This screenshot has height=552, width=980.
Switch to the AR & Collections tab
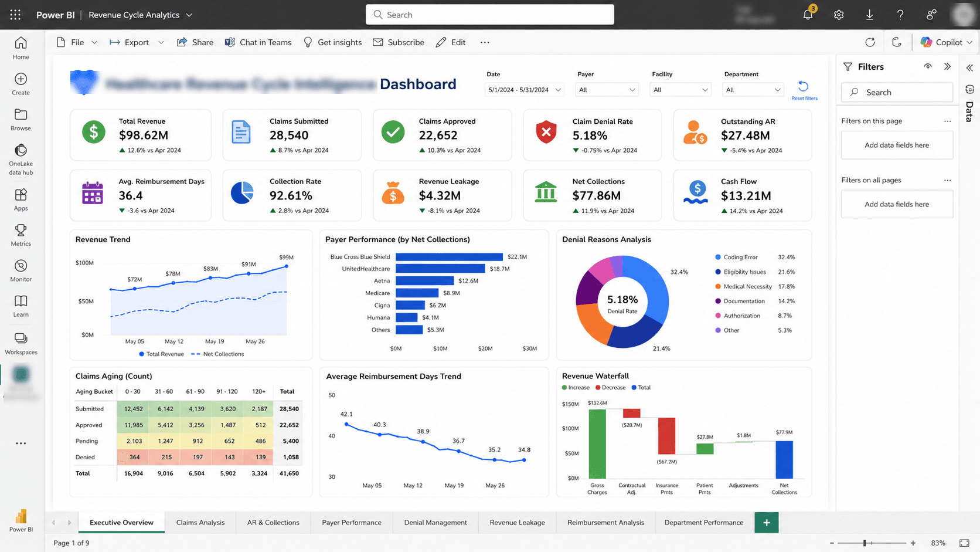coord(273,523)
